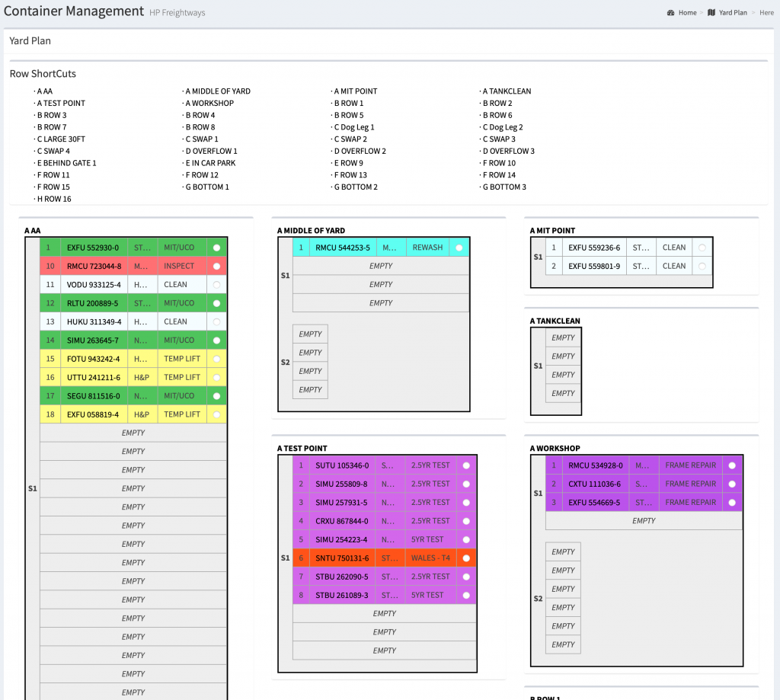Toggle the circle on REWASH row RMCU 544253-5
This screenshot has height=700, width=780.
click(458, 247)
